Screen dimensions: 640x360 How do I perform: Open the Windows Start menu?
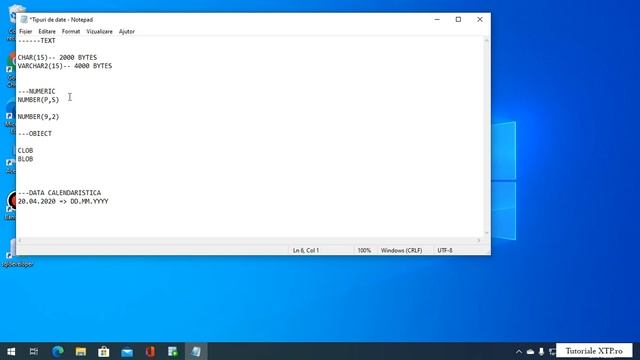point(11,351)
